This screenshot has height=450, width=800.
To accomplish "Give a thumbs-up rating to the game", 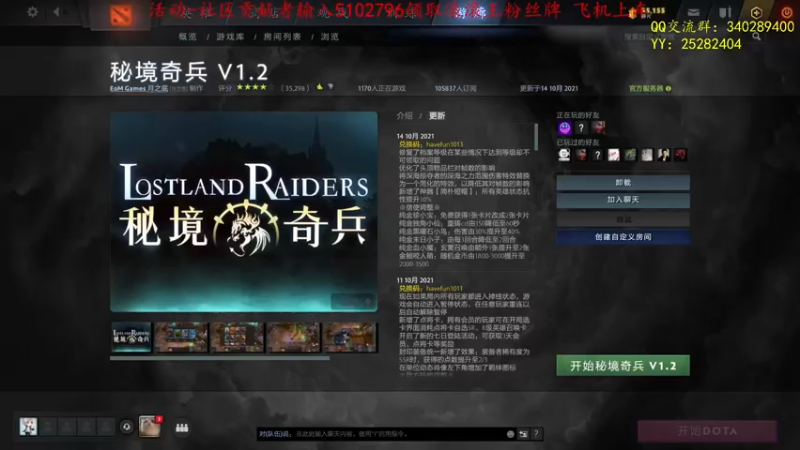I will point(320,87).
